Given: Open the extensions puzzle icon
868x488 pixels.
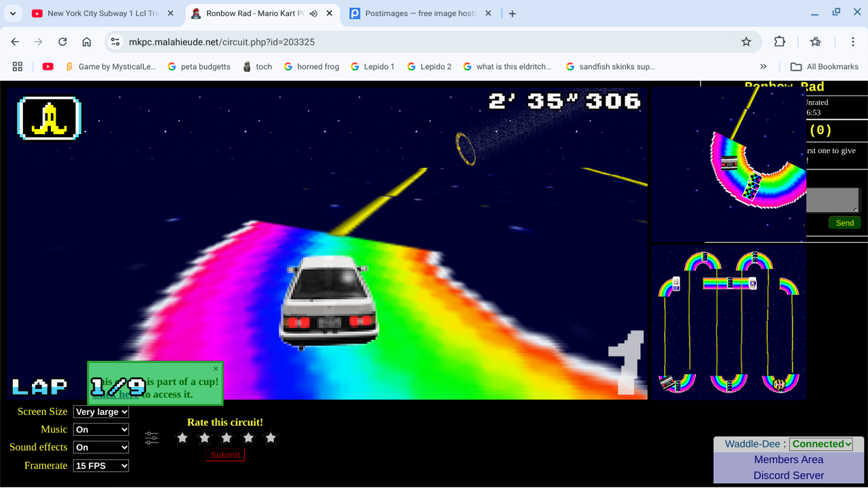Looking at the screenshot, I should tap(780, 41).
